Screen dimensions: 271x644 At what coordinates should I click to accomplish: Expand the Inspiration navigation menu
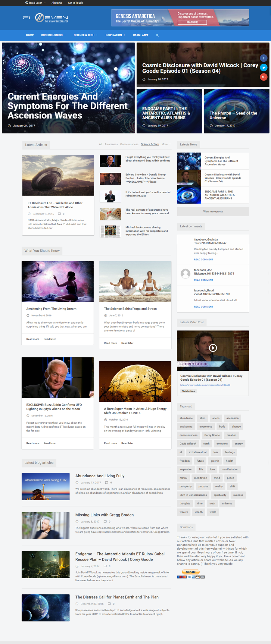(115, 35)
